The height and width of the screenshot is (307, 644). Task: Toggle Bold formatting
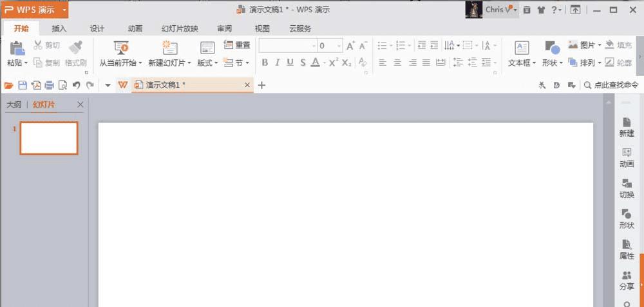[265, 63]
